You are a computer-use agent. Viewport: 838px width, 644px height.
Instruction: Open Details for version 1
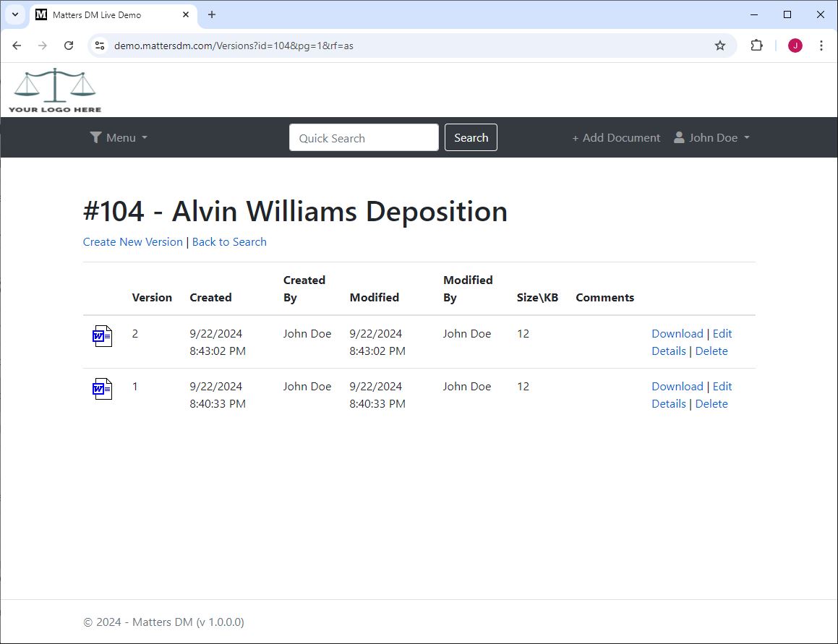[x=669, y=404]
